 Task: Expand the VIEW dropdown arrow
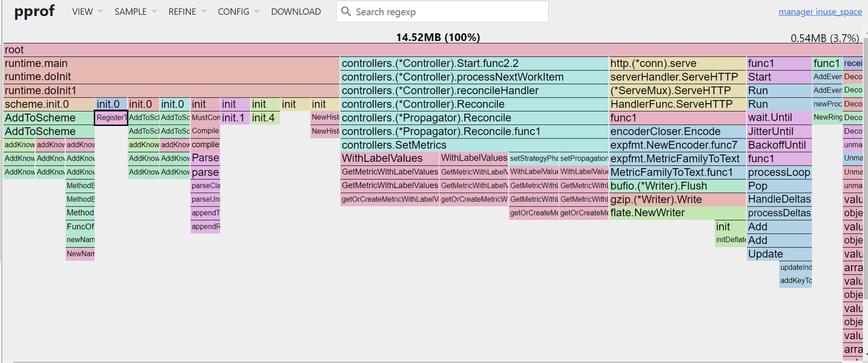(100, 12)
